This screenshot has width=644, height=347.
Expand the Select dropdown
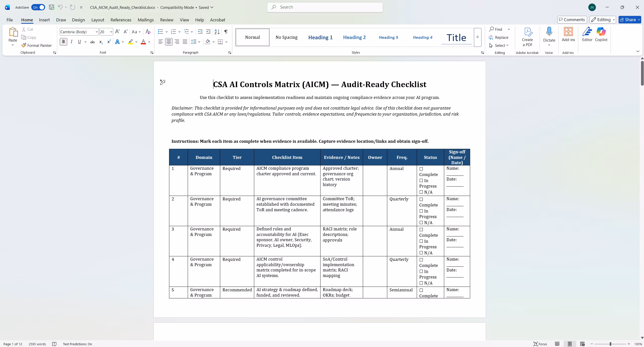[499, 45]
